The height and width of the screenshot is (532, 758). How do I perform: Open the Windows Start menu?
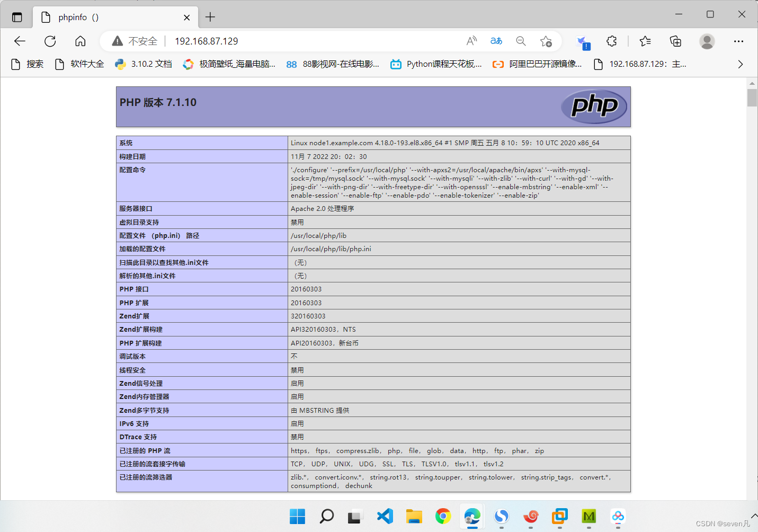(298, 516)
